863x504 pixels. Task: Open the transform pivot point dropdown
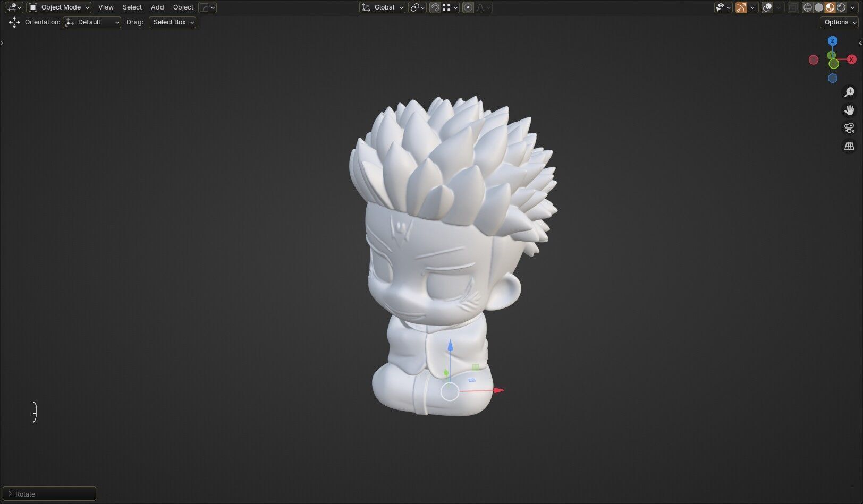pyautogui.click(x=417, y=7)
